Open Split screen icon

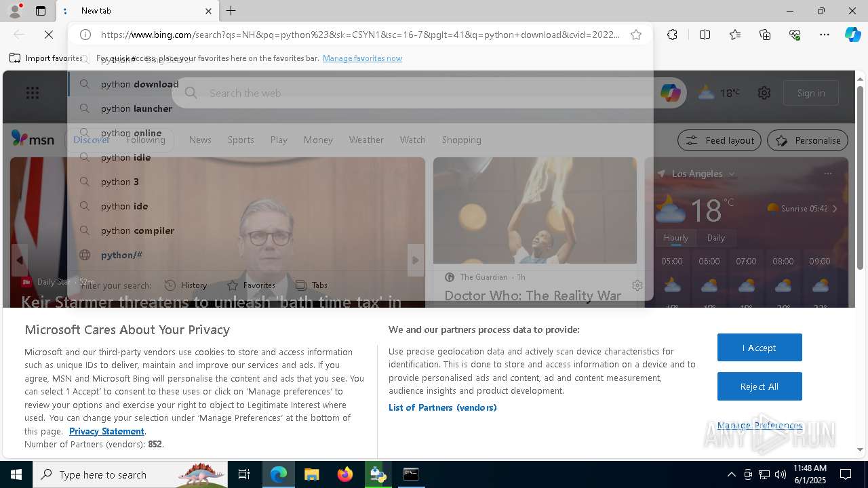(705, 35)
